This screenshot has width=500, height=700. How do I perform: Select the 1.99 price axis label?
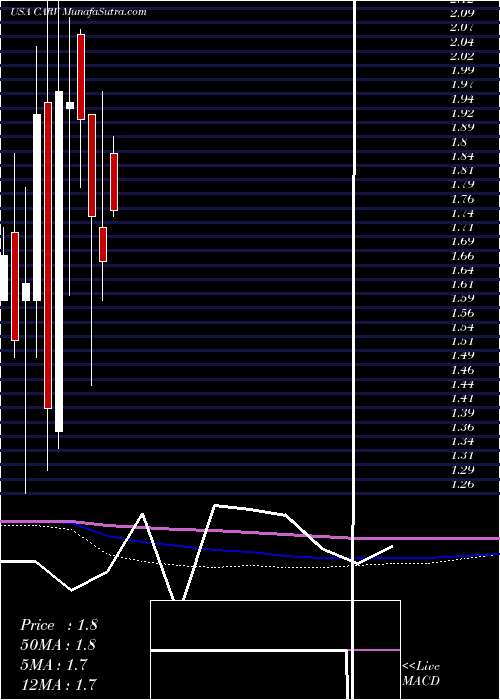coord(462,71)
